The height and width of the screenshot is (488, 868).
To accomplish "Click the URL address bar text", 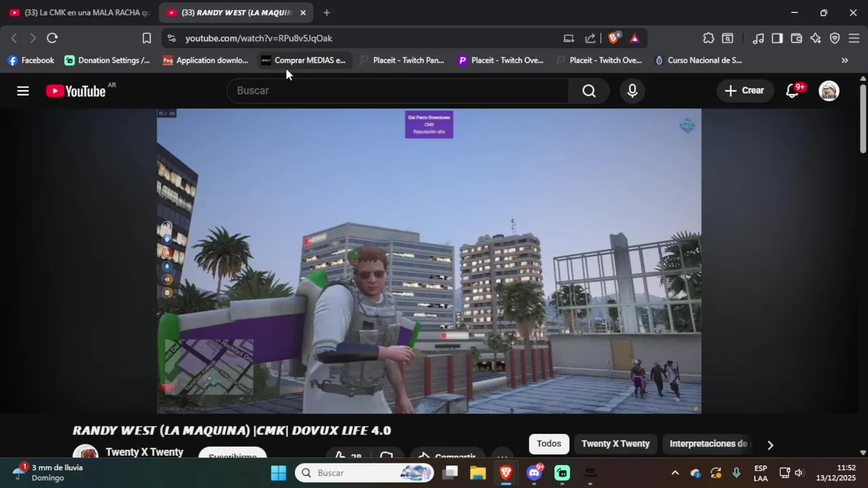I will click(258, 39).
